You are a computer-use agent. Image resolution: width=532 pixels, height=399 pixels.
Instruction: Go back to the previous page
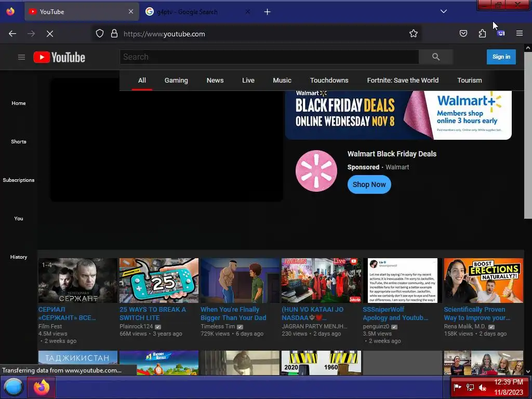coord(12,34)
